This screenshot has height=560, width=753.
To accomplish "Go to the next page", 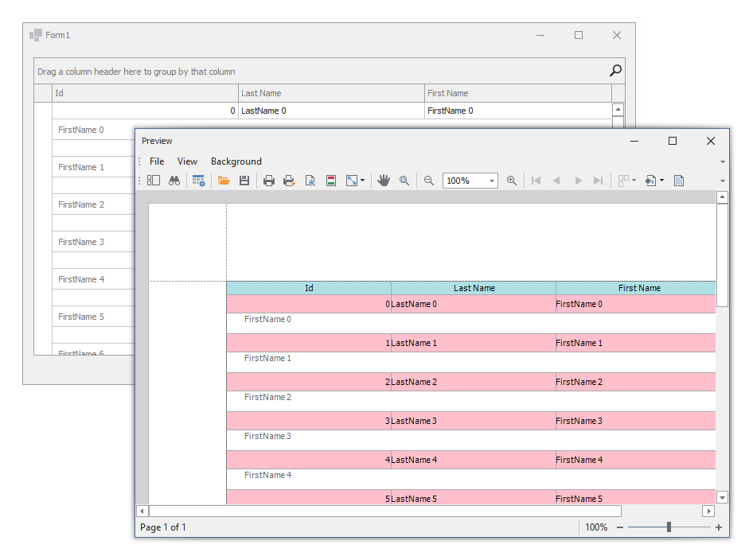I will (x=578, y=181).
